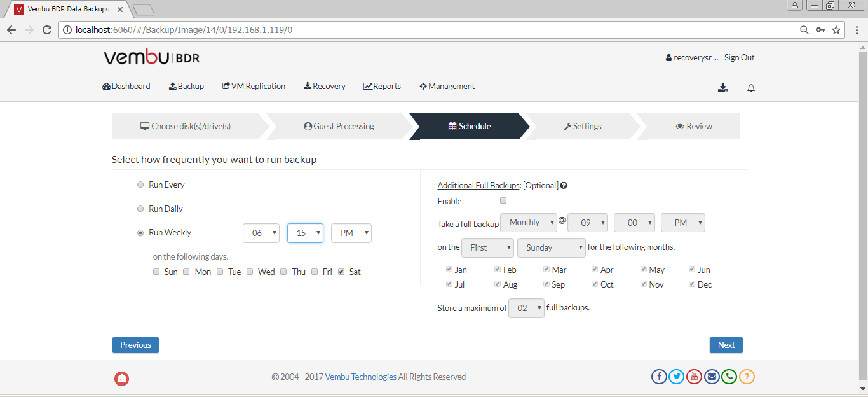The width and height of the screenshot is (868, 397).
Task: Toggle the Jan month checkbox
Action: (x=449, y=270)
